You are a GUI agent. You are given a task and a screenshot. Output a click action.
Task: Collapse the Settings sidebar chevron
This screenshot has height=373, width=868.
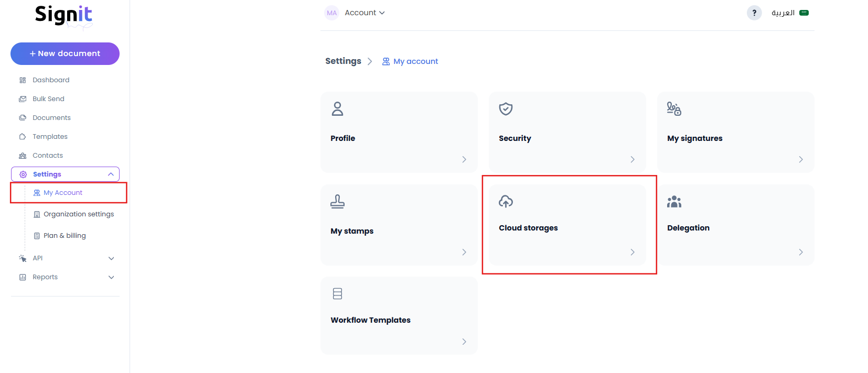(111, 174)
